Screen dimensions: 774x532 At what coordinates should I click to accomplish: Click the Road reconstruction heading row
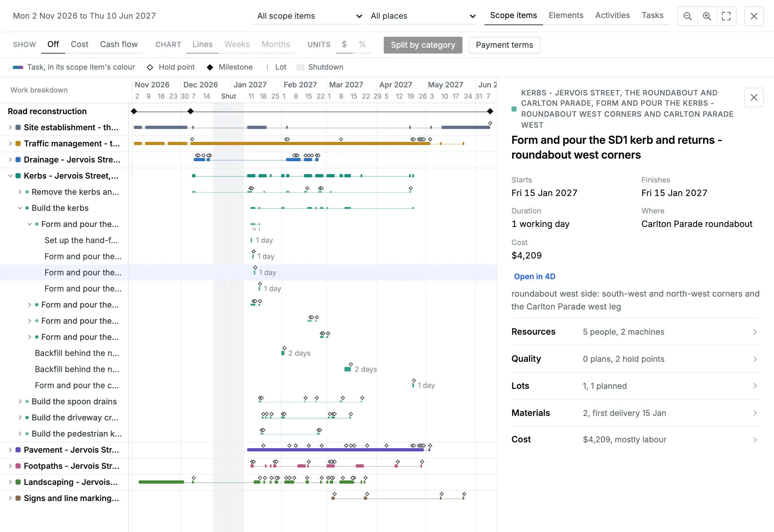pos(64,111)
